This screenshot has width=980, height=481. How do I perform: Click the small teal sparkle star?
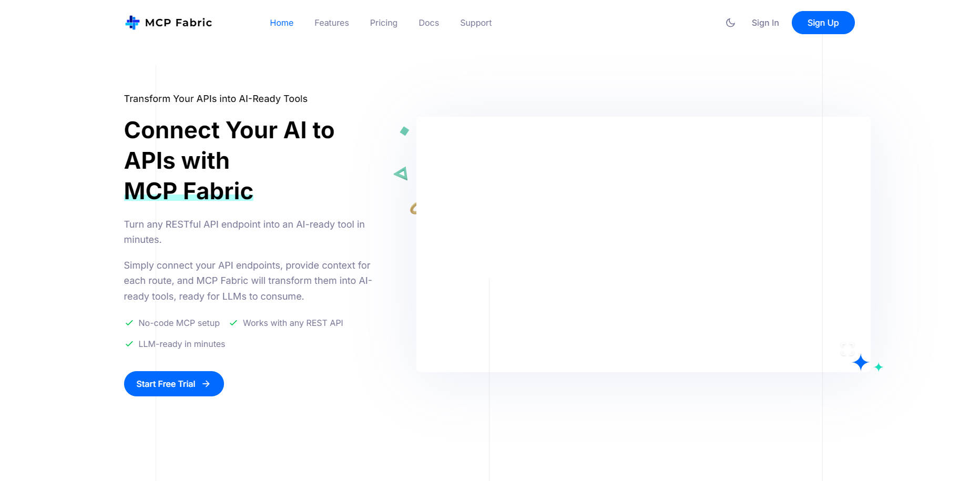[x=879, y=367]
